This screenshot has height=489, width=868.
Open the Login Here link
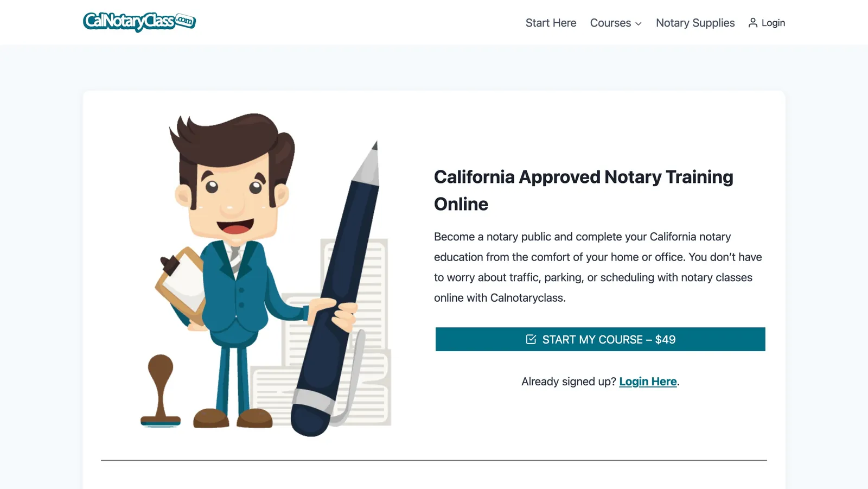pyautogui.click(x=647, y=381)
